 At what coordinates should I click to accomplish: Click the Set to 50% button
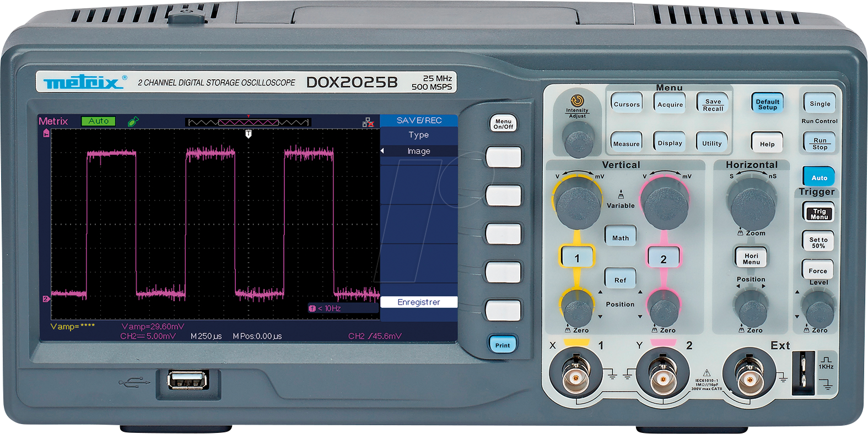coord(818,242)
